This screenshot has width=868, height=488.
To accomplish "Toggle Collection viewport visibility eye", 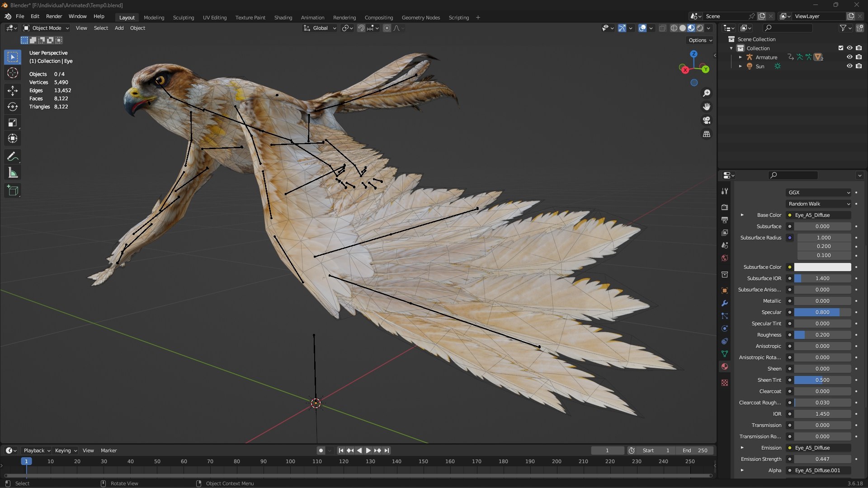I will pos(849,48).
